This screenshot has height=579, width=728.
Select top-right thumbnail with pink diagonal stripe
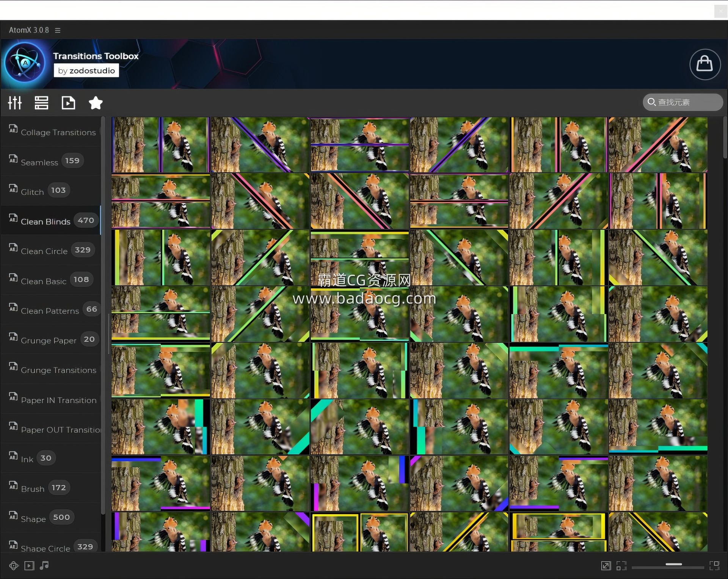coord(658,145)
